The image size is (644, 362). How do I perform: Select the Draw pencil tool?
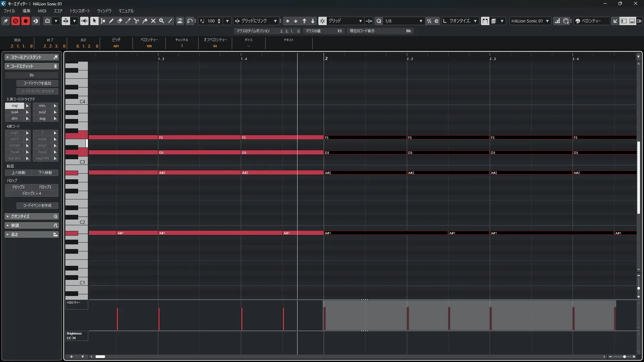tap(111, 21)
